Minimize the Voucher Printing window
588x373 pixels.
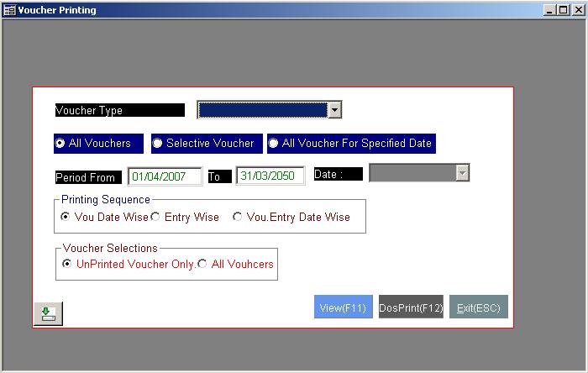550,10
